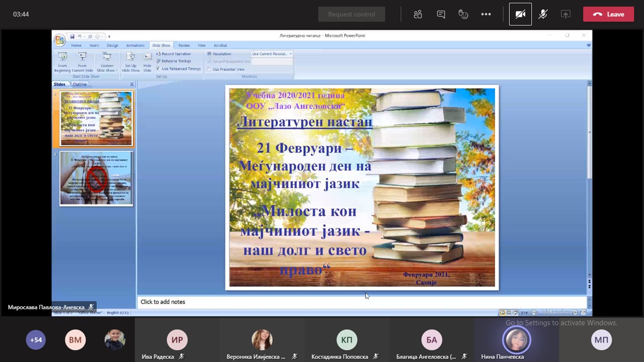Screen dimensions: 644x362
Task: Open raise hand reactions menu
Action: [463, 14]
